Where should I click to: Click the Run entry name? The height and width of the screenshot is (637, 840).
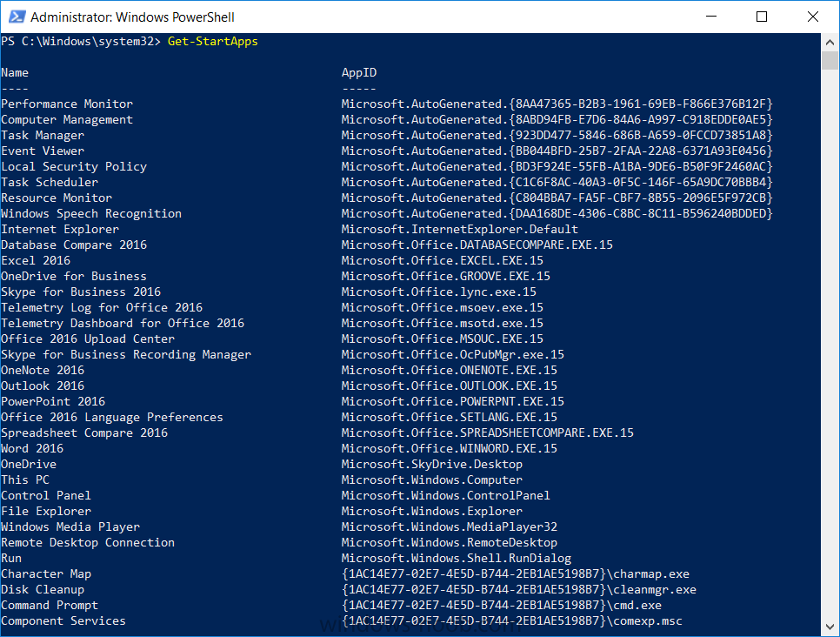[11, 558]
